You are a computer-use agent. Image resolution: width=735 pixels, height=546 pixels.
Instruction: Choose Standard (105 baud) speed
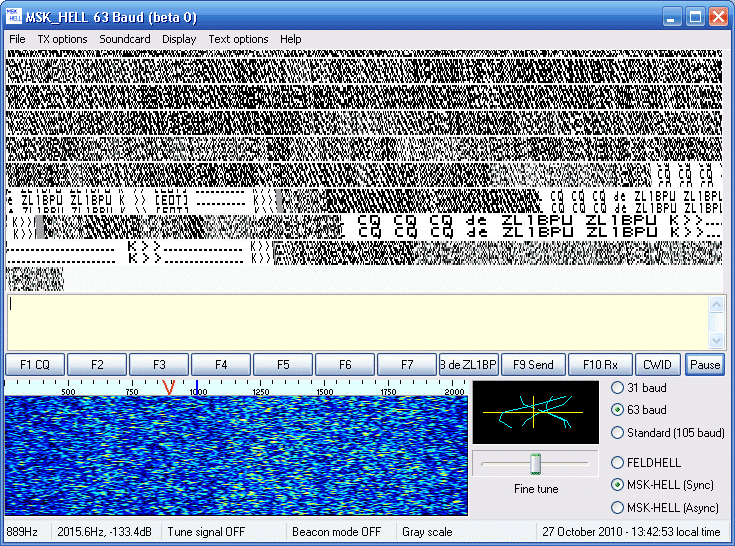point(618,433)
